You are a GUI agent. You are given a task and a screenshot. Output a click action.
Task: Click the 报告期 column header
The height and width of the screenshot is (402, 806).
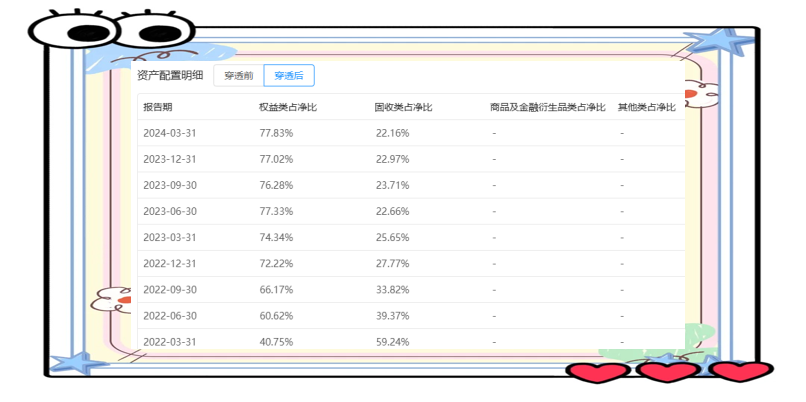coord(158,107)
